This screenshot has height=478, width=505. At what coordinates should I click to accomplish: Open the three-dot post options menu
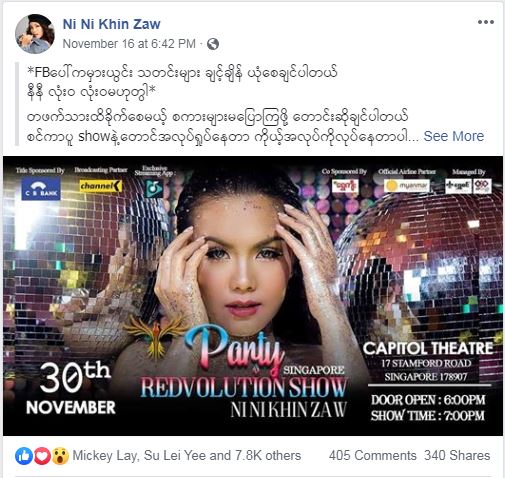486,22
